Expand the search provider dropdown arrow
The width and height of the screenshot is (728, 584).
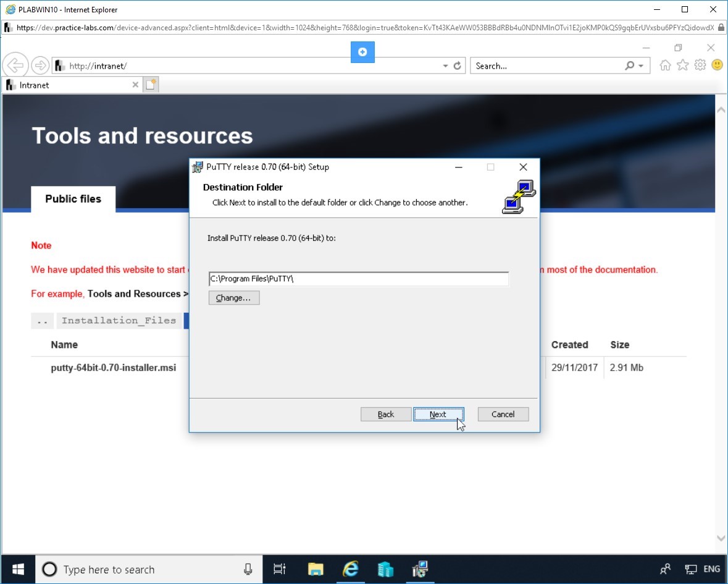point(641,66)
